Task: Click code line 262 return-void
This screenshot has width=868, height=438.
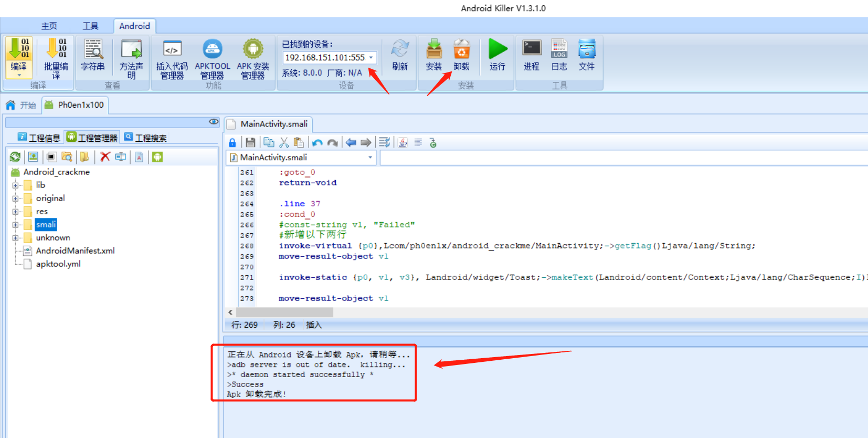Action: [308, 183]
